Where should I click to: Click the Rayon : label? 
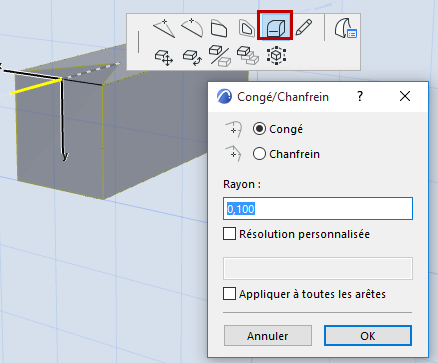click(x=242, y=184)
